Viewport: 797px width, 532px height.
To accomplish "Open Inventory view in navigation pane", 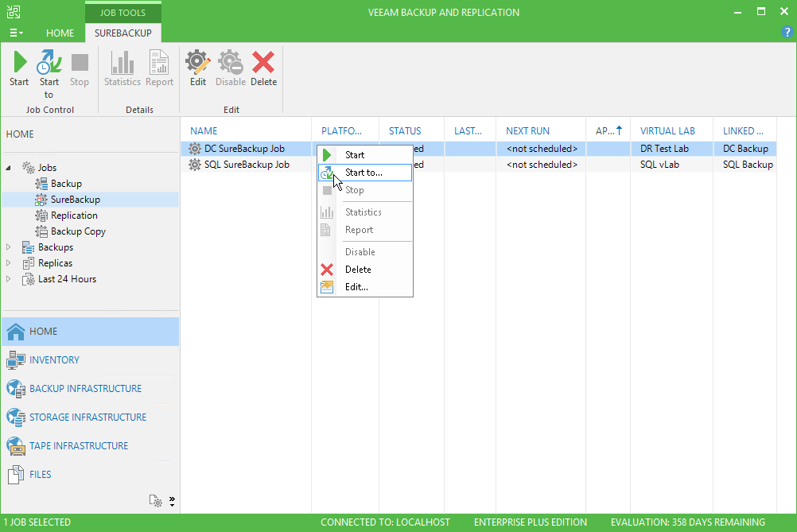I will [54, 360].
